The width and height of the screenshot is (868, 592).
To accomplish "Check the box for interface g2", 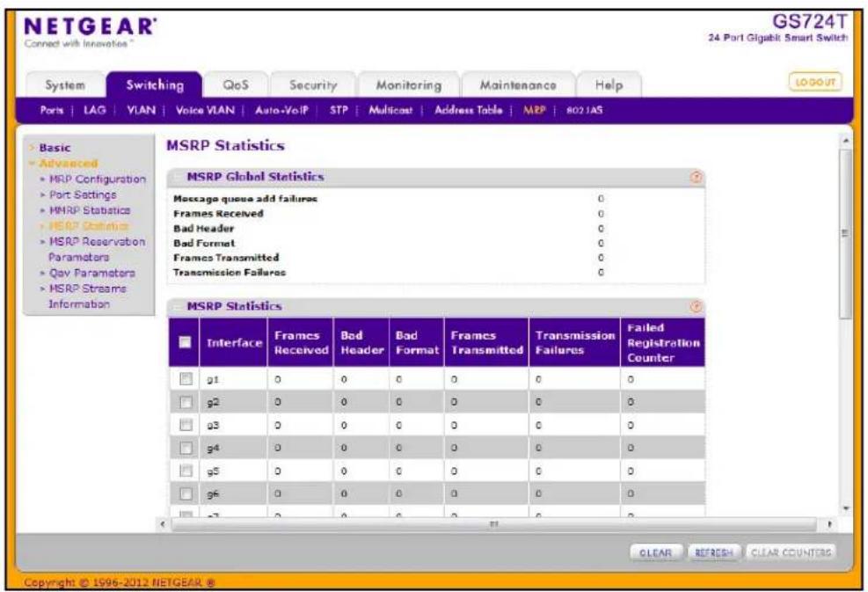I will (186, 402).
